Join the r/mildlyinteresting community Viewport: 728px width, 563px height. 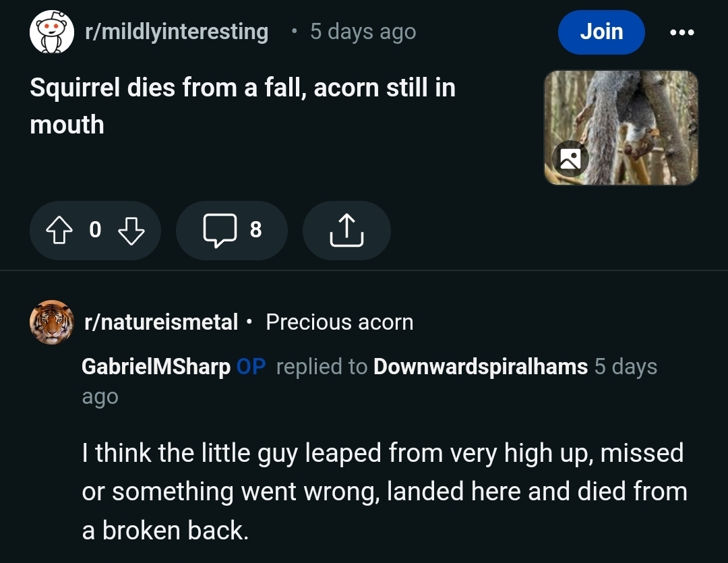click(x=601, y=32)
